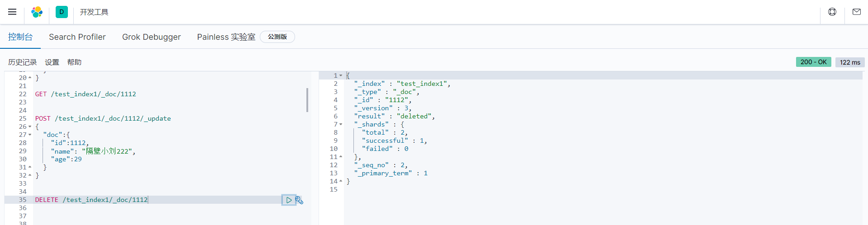The image size is (868, 225).
Task: Click the green D space avatar
Action: (62, 12)
